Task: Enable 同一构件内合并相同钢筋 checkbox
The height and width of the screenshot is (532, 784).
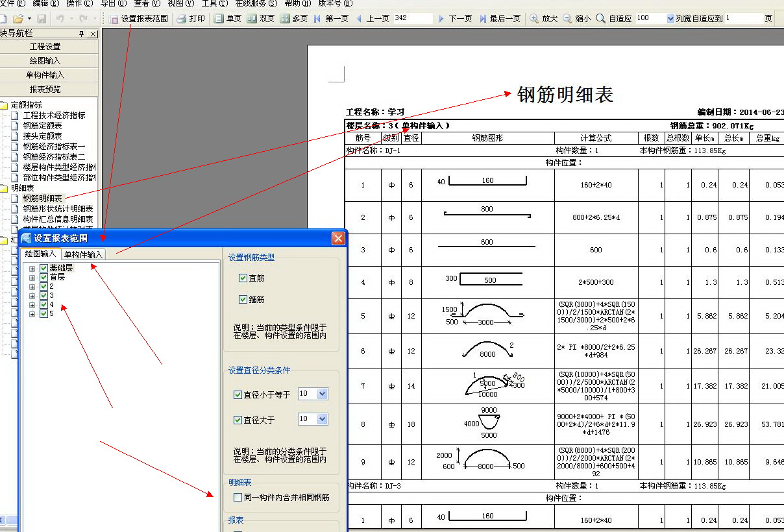Action: (x=238, y=498)
